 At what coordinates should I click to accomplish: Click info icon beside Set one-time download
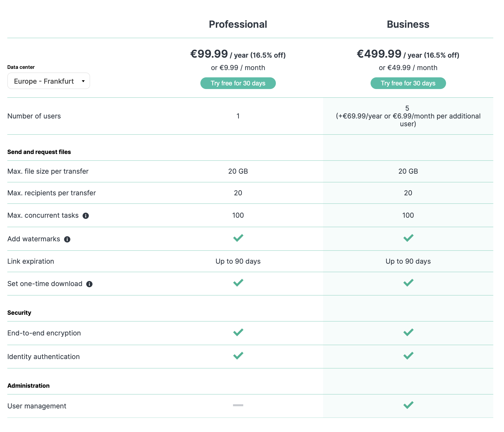point(89,284)
